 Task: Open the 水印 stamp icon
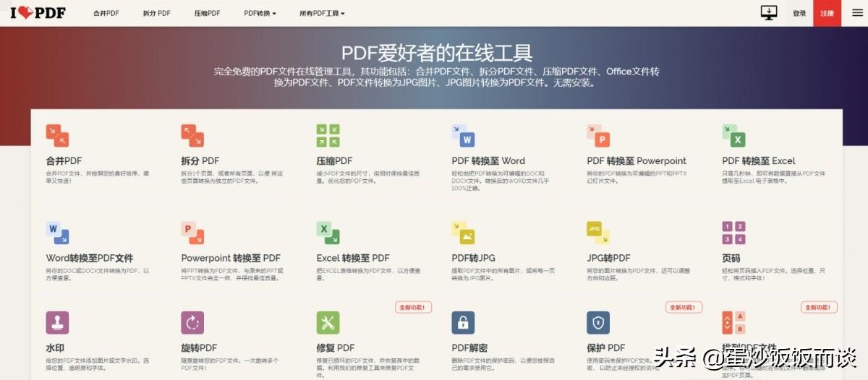pos(57,323)
